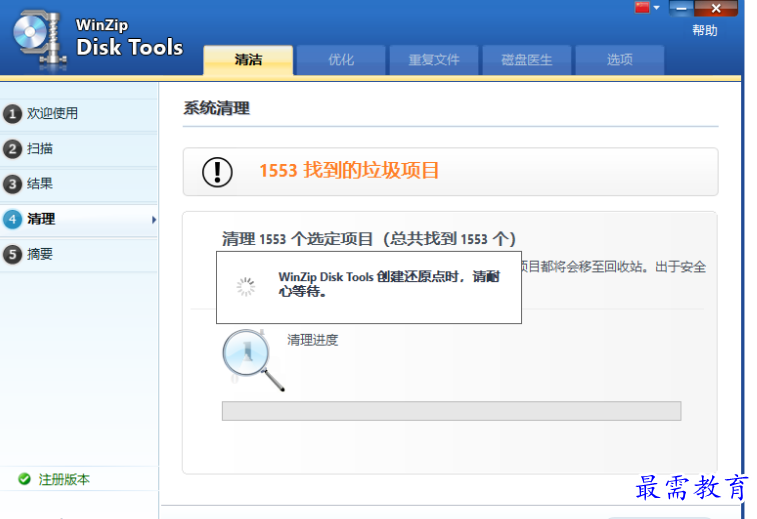The image size is (757, 519).
Task: Click the magnifying glass progress icon
Action: point(252,360)
